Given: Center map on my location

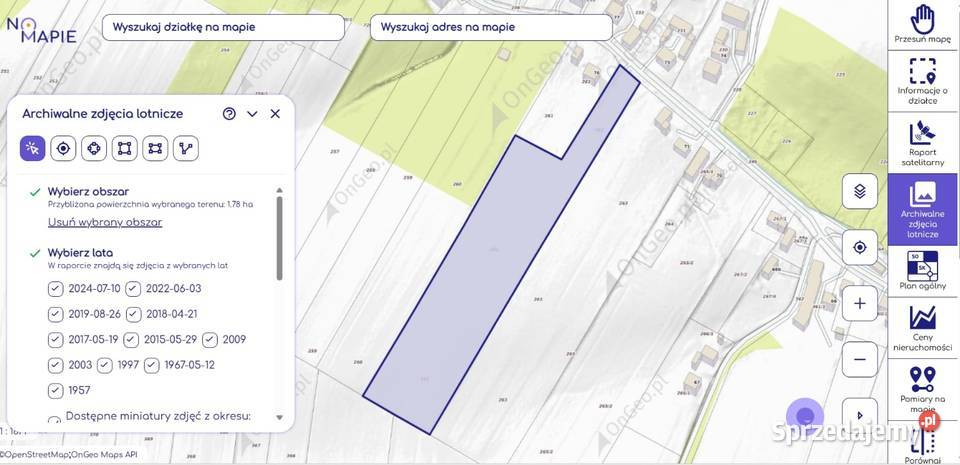Looking at the screenshot, I should tap(859, 247).
